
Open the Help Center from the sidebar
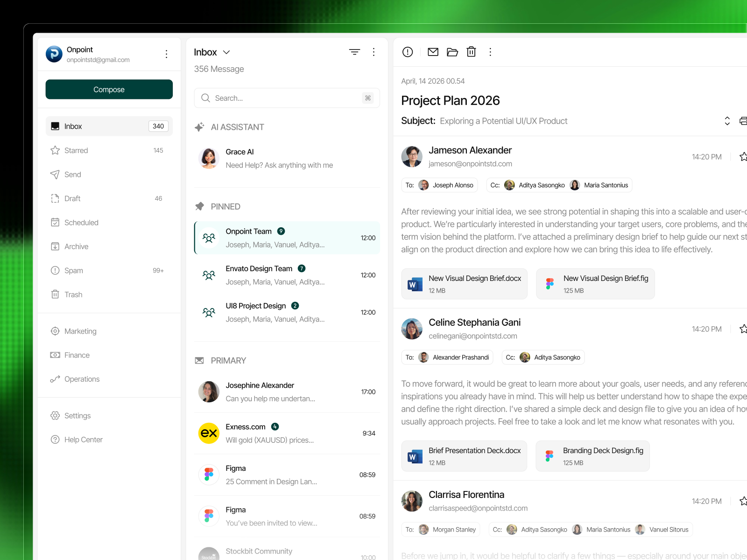pos(83,439)
